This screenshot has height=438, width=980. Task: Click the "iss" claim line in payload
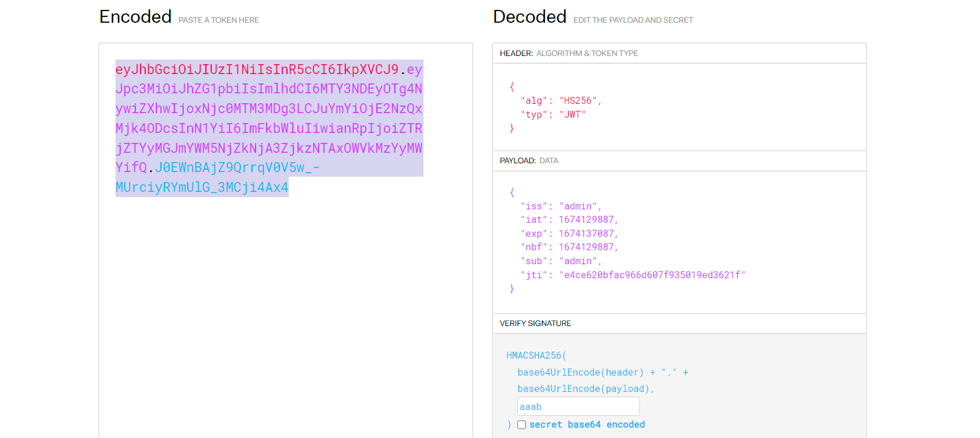pyautogui.click(x=560, y=206)
